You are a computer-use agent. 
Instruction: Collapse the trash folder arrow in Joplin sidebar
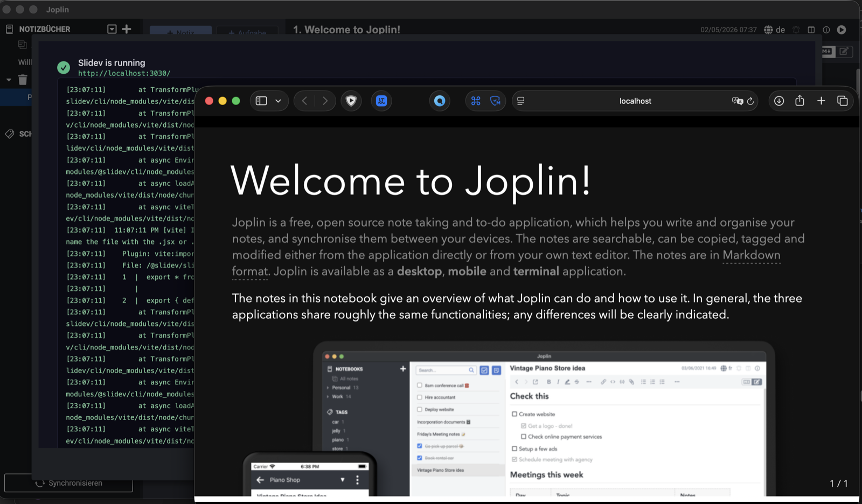(9, 80)
